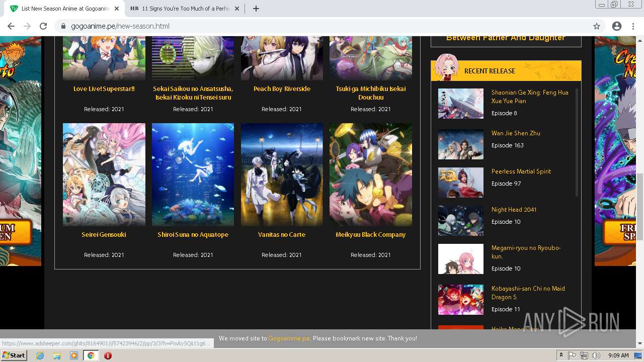
Task: Bookmark page with star icon
Action: coord(597,26)
